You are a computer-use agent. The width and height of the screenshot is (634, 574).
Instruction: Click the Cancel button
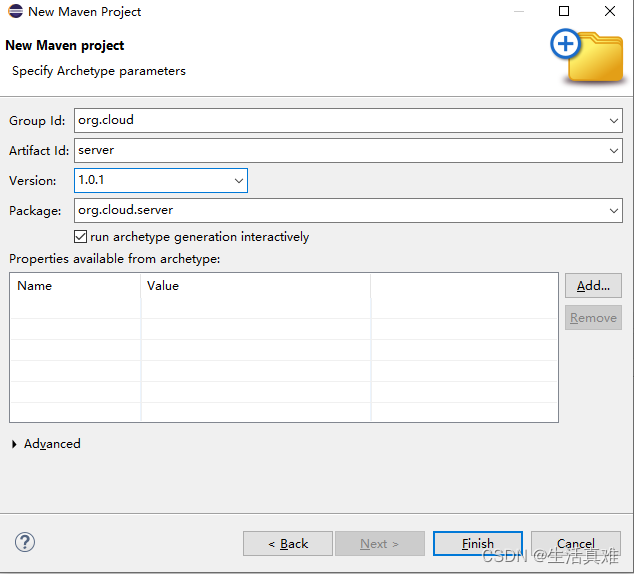(x=575, y=544)
